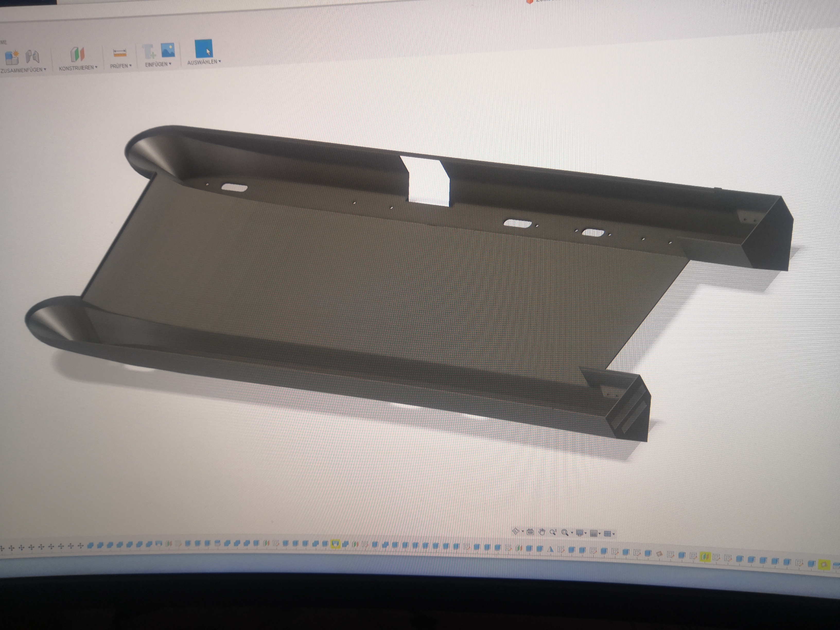Click the construction plane icon above Konstruieren
Viewport: 840px width, 630px height.
[77, 54]
